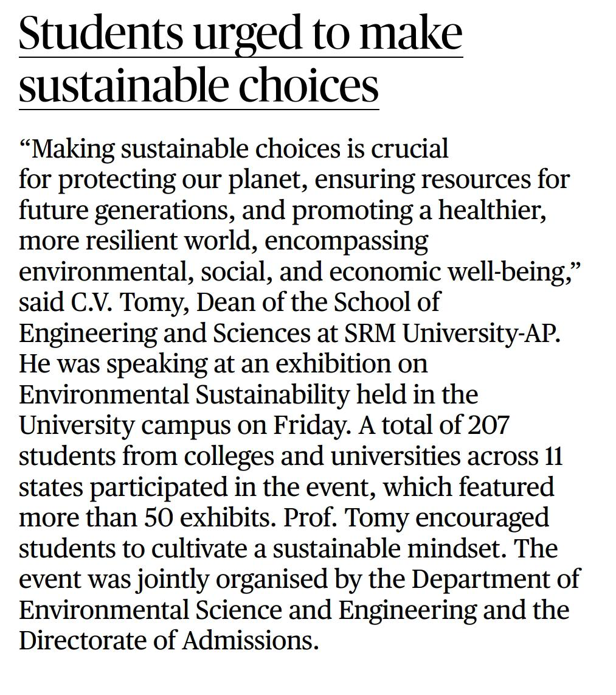Click "Directorate of Admissions" in the last line
Screen dimensions: 616x695
[168, 641]
